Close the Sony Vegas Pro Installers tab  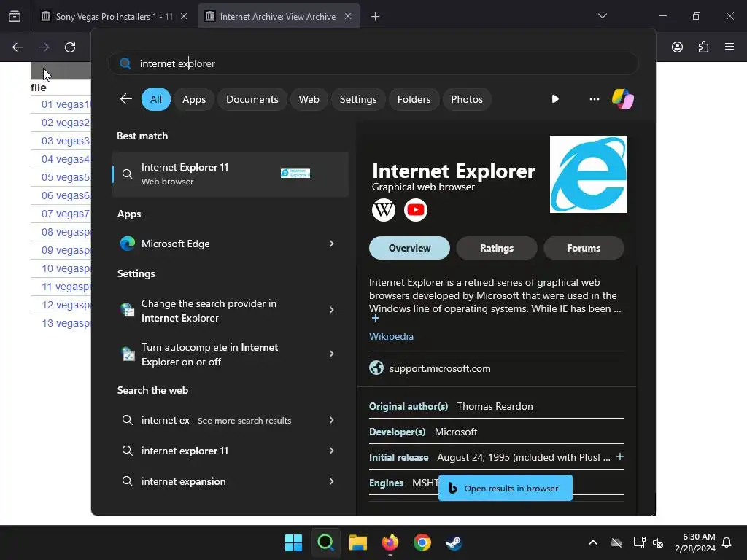(x=184, y=16)
